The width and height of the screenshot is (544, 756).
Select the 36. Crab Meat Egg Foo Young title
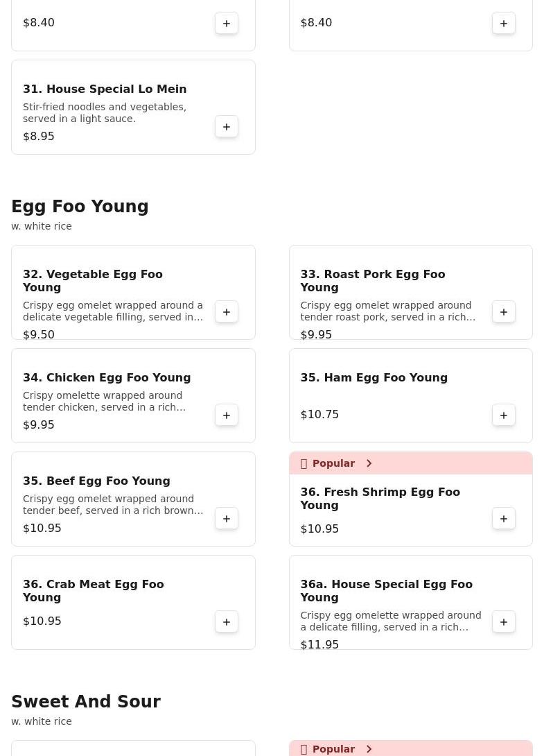pyautogui.click(x=94, y=591)
